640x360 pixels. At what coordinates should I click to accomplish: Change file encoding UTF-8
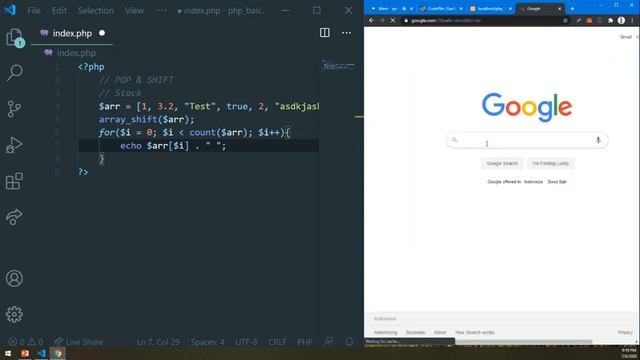(246, 342)
